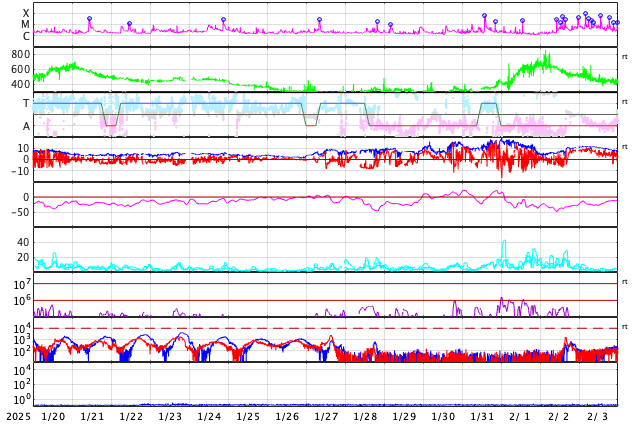Click the 2025 year label
The image size is (634, 424).
[19, 417]
